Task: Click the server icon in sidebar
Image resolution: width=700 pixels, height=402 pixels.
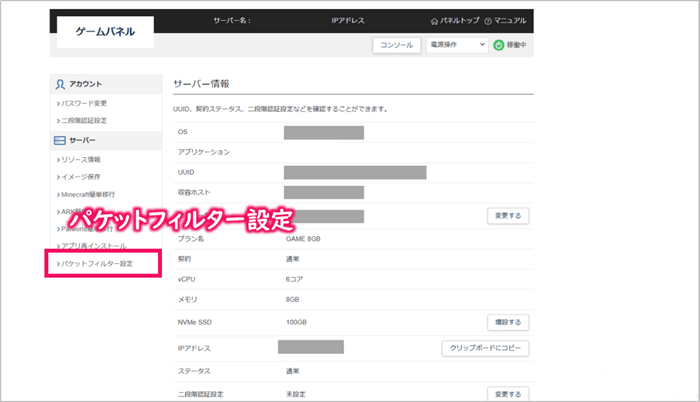Action: point(60,140)
